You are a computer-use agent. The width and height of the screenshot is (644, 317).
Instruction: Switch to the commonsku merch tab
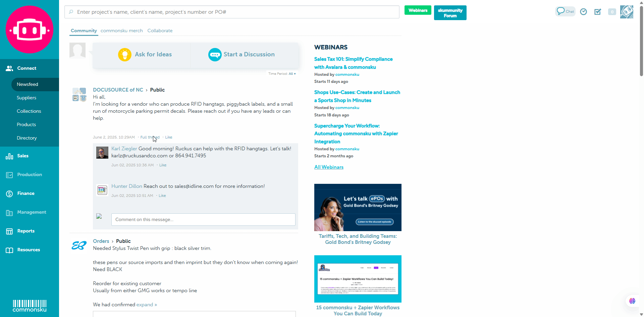pyautogui.click(x=121, y=31)
